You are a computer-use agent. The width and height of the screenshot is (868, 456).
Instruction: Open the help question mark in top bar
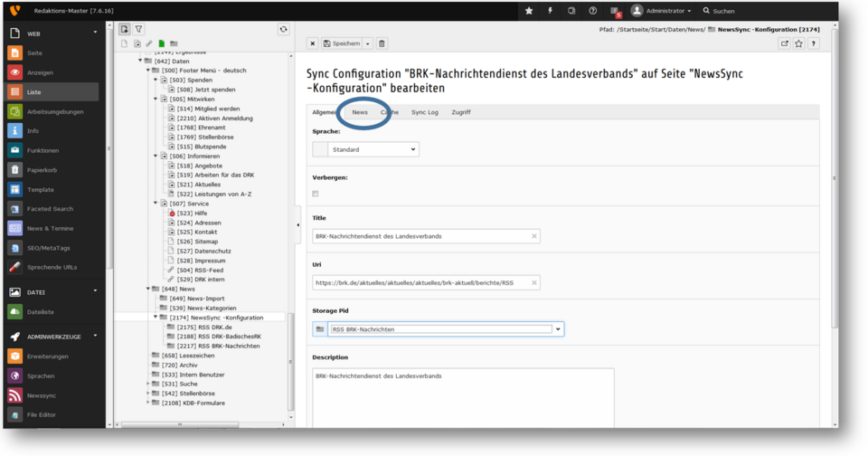pyautogui.click(x=593, y=11)
